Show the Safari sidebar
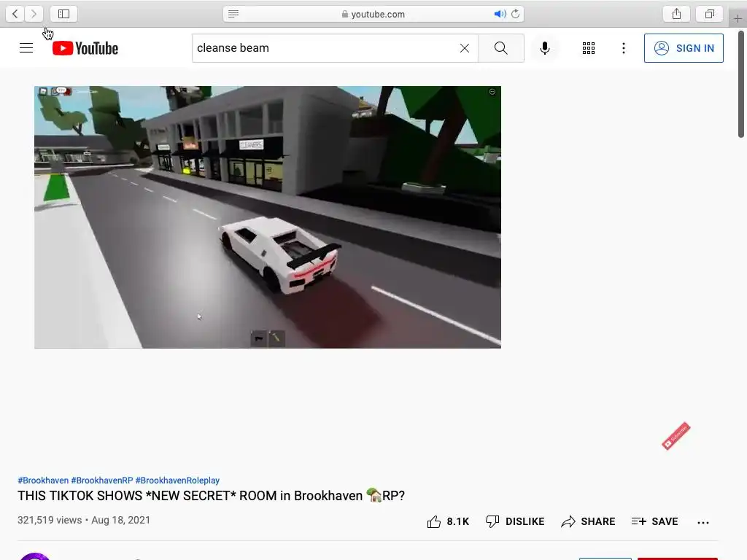This screenshot has width=747, height=560. (64, 14)
